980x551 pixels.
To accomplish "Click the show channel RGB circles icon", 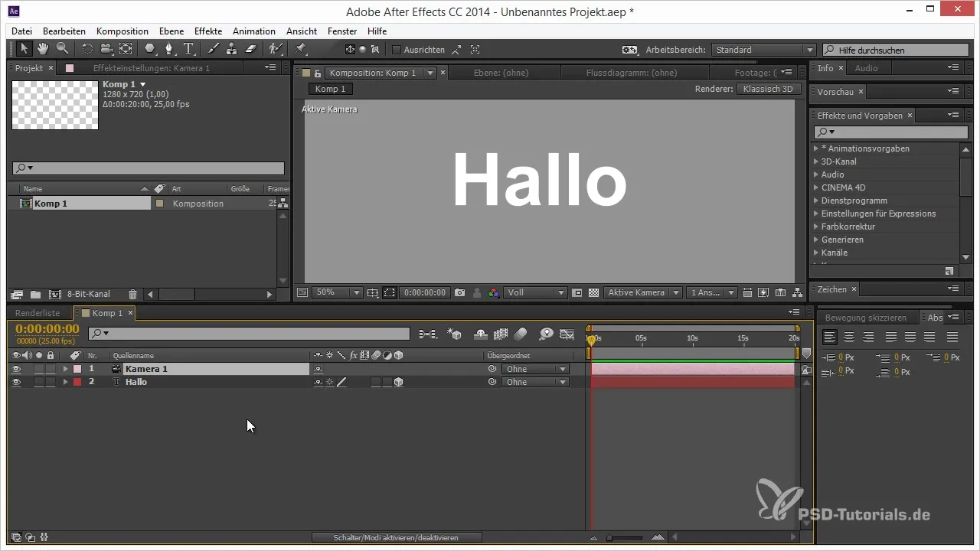I will [x=494, y=292].
